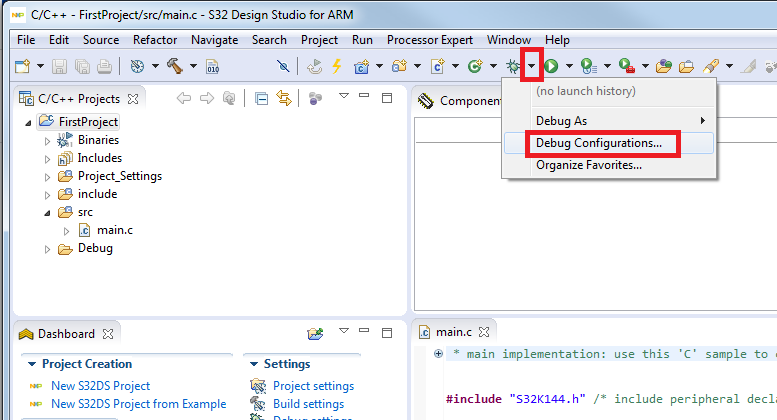Screen dimensions: 777x420
Task: Click the Print toolbar icon
Action: [104, 66]
